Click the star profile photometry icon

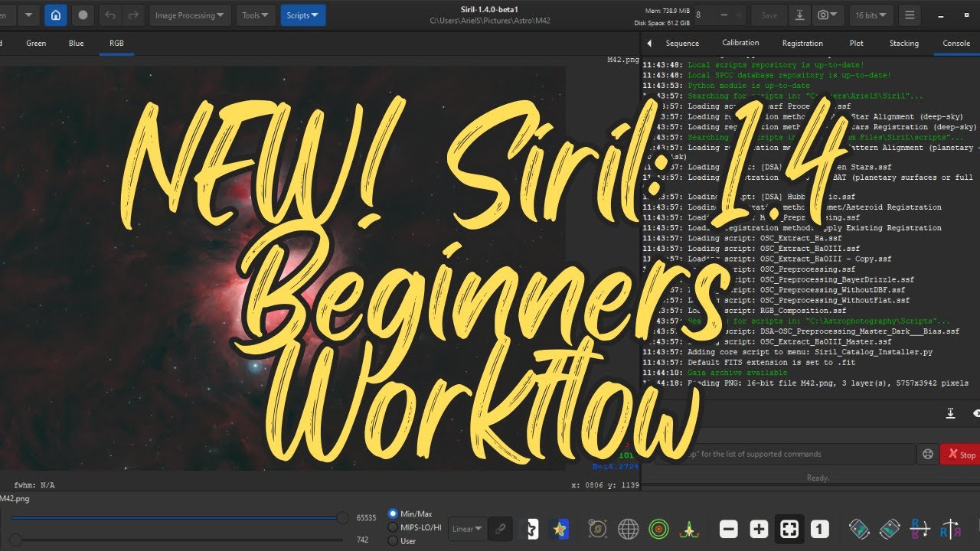point(689,529)
